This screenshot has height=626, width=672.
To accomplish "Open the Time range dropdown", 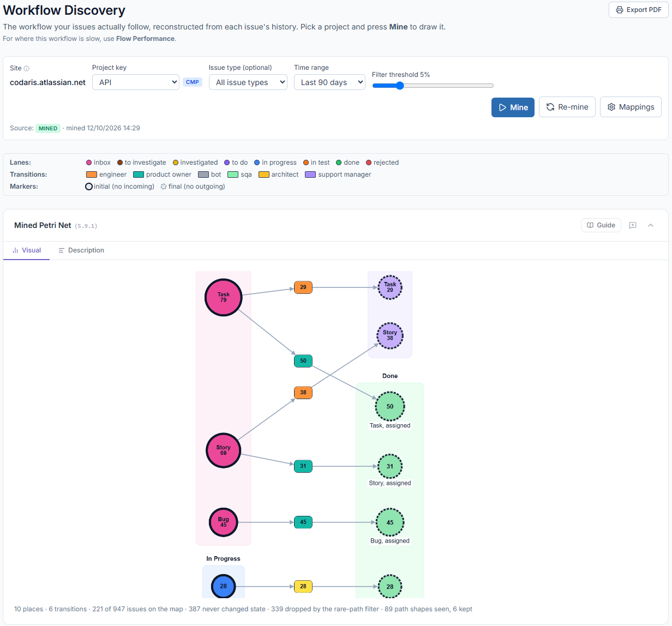I will (x=329, y=82).
